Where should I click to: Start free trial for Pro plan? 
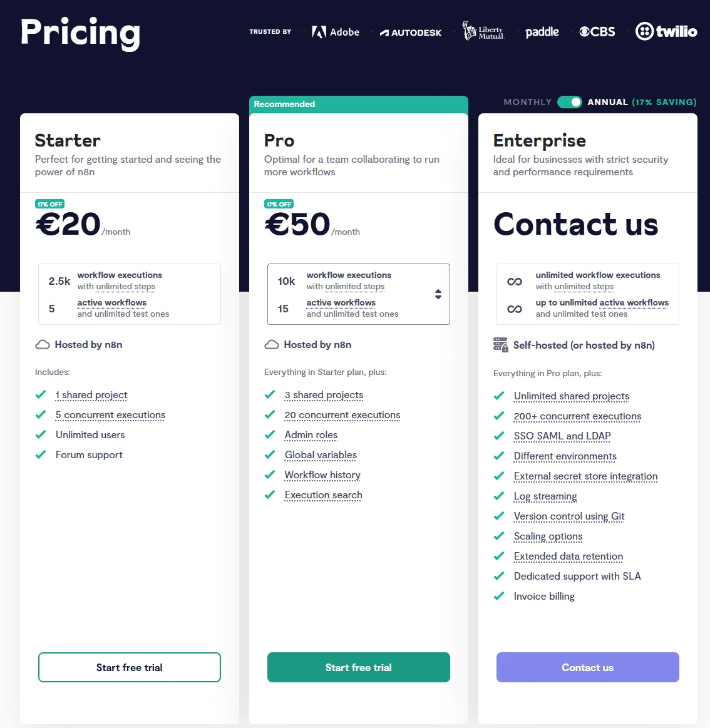tap(359, 667)
